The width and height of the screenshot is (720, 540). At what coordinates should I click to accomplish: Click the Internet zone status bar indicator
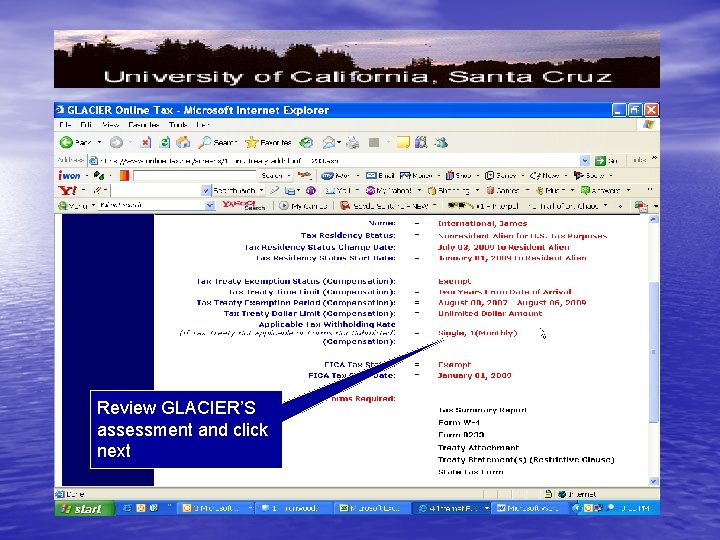(x=578, y=495)
